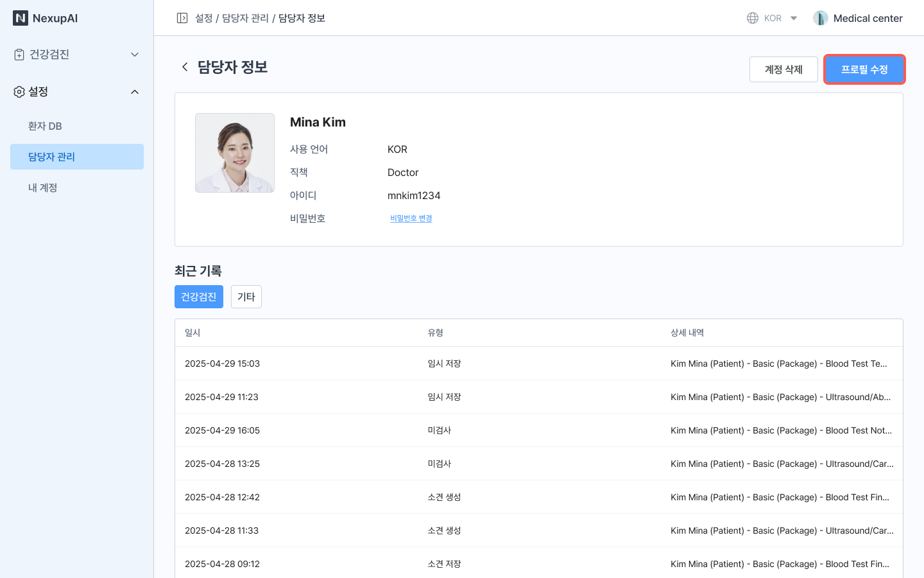924x578 pixels.
Task: Collapse the 설정 sidebar section chevron
Action: click(x=135, y=92)
